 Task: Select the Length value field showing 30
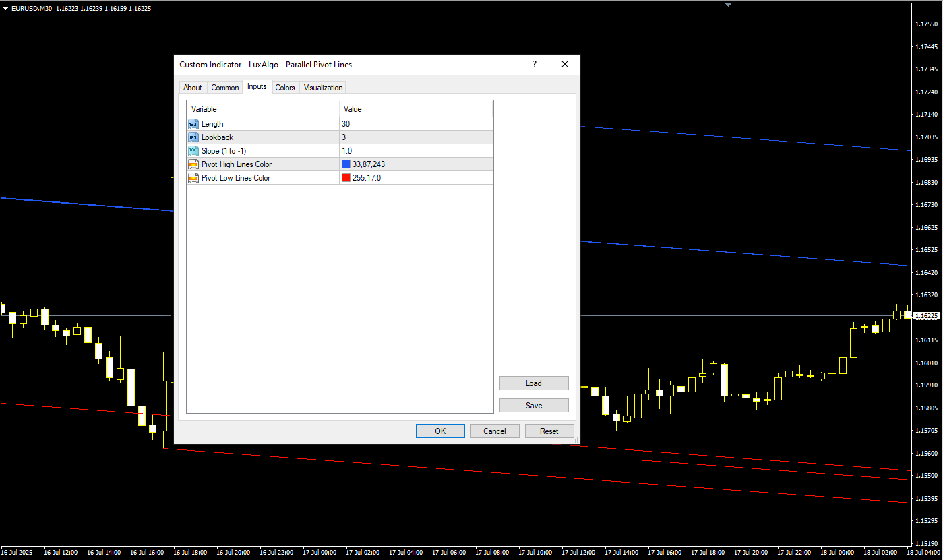416,124
